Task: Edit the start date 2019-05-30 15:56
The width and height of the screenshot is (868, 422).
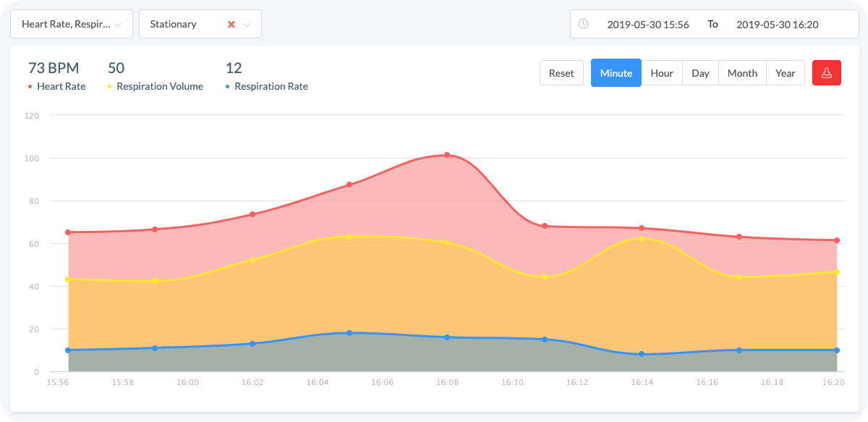Action: click(x=648, y=24)
